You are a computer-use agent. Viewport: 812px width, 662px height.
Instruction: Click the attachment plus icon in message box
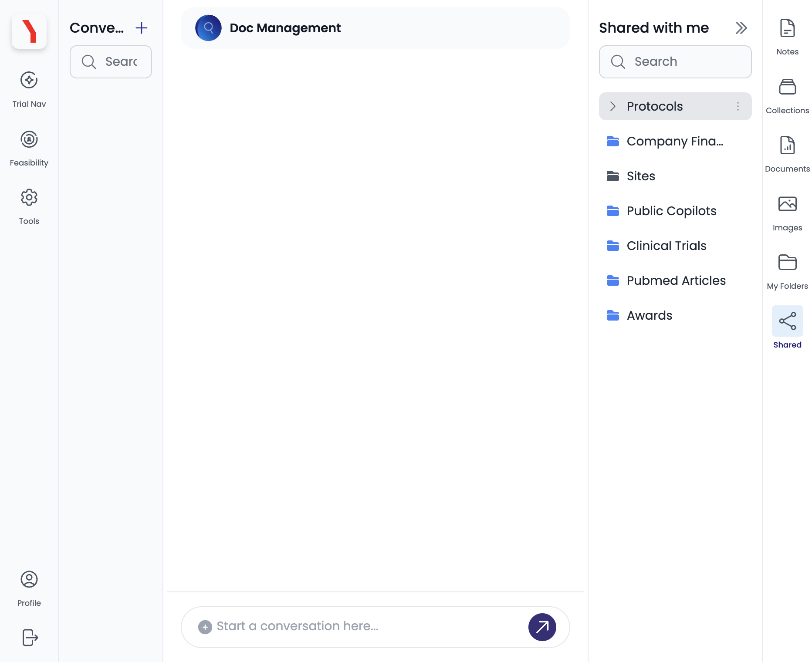[x=205, y=627]
